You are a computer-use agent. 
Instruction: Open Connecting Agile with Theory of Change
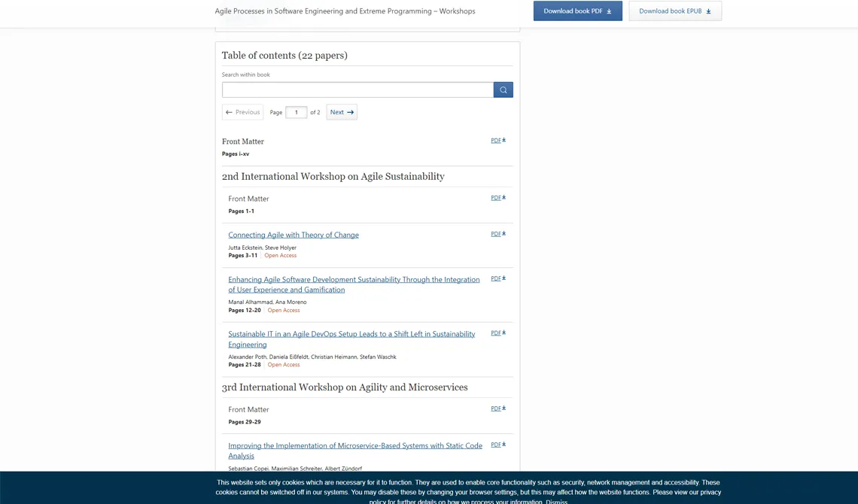tap(294, 235)
